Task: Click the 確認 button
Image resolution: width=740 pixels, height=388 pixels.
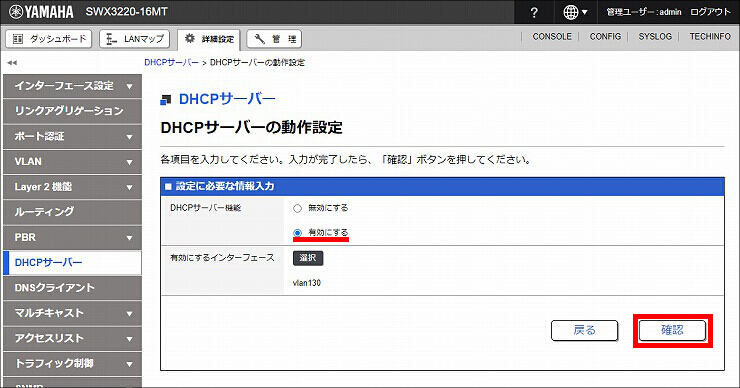Action: pyautogui.click(x=673, y=330)
